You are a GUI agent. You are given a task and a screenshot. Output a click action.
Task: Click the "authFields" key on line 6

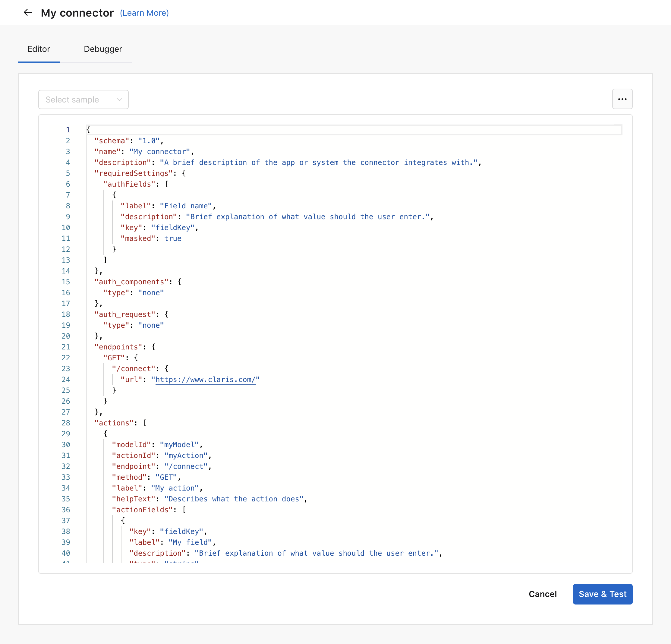click(129, 184)
